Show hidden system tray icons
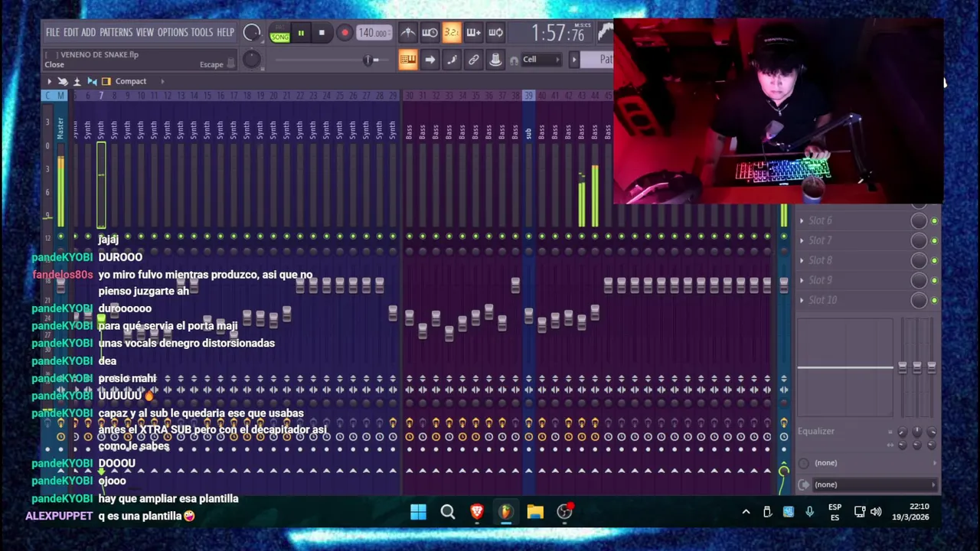 [x=746, y=512]
